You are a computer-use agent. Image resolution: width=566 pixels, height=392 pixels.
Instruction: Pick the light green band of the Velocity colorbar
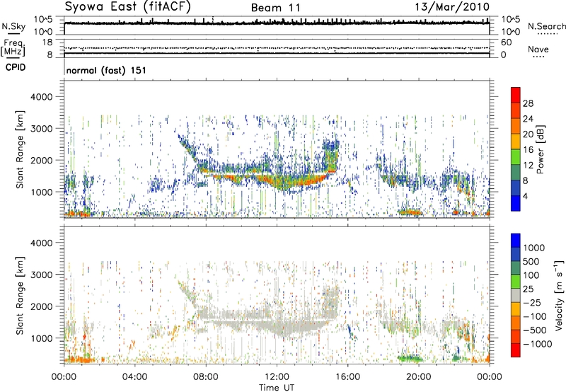click(x=516, y=282)
